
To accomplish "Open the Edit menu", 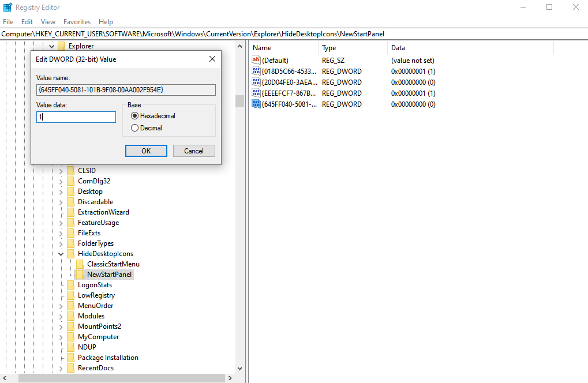I will click(27, 21).
